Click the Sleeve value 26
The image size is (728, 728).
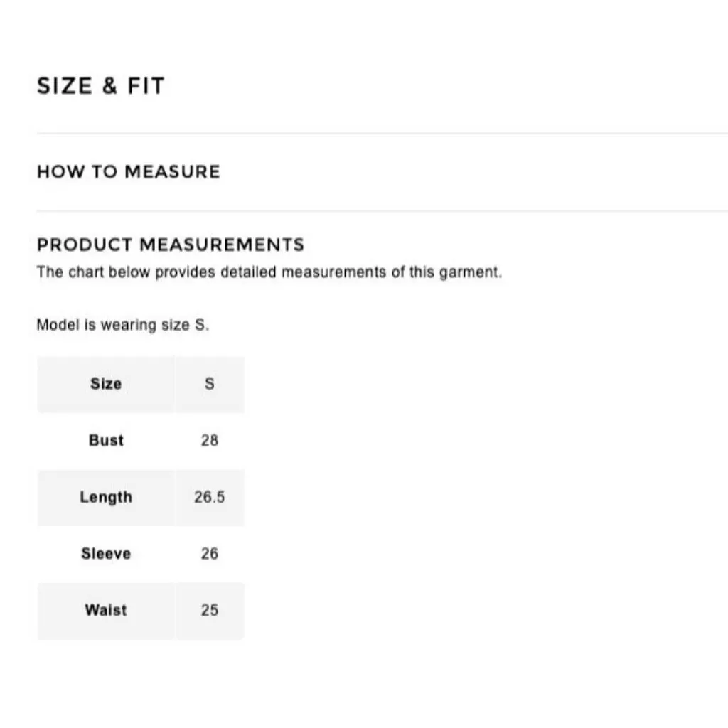pyautogui.click(x=210, y=554)
